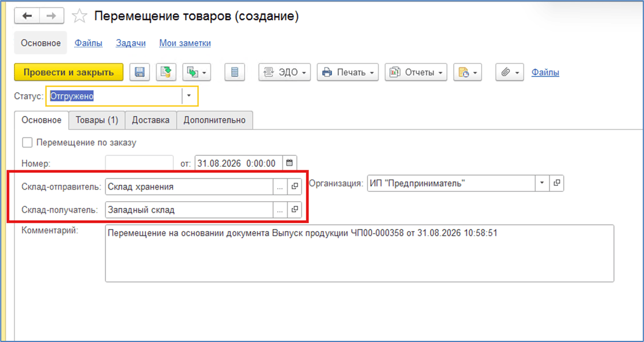
Task: Click the Провести и закрыть button
Action: 68,72
